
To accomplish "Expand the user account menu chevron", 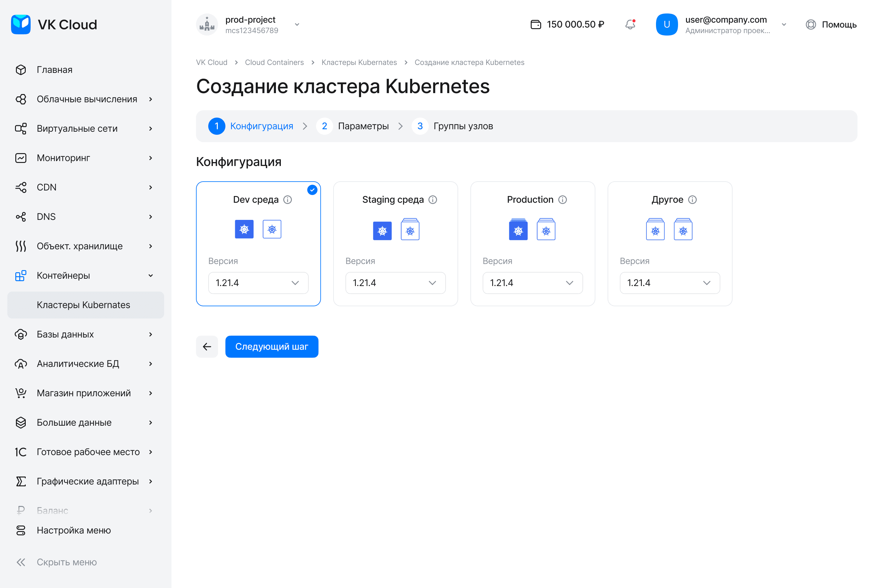I will click(784, 24).
